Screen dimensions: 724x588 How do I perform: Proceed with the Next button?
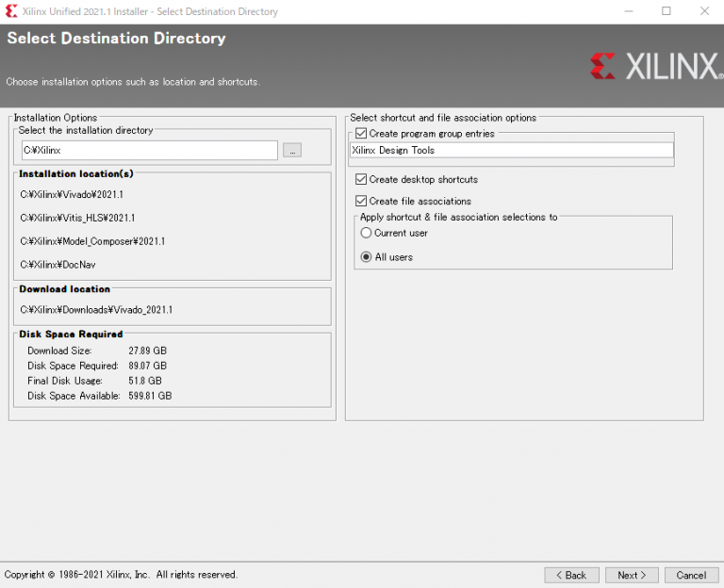click(632, 575)
